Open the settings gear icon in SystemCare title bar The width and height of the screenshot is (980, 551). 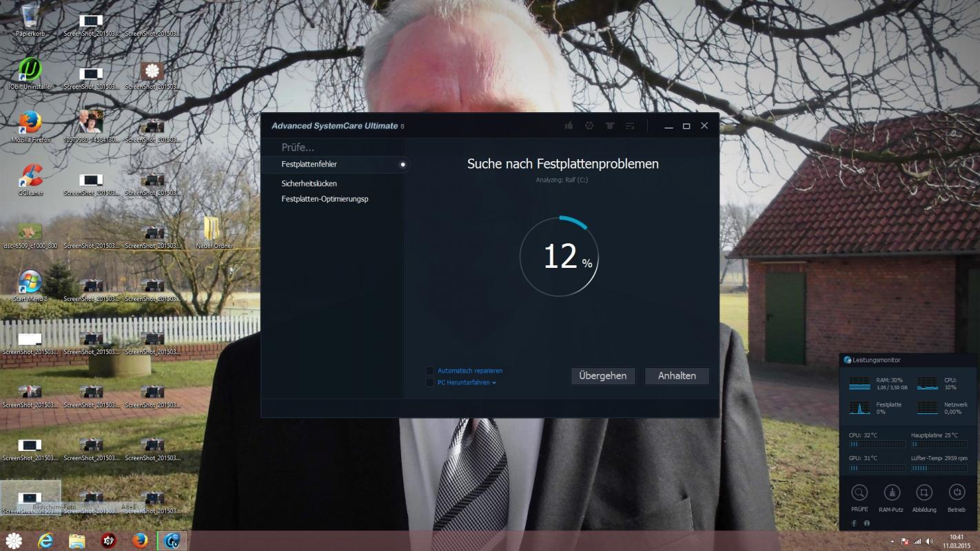click(589, 126)
